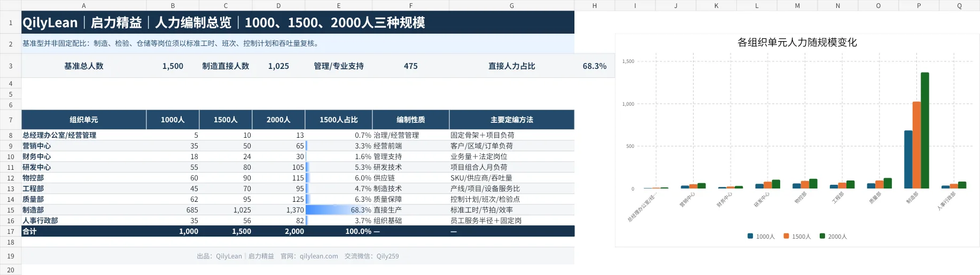This screenshot has height=275, width=980.
Task: Click the footer cell with qilylean.com
Action: tap(298, 256)
